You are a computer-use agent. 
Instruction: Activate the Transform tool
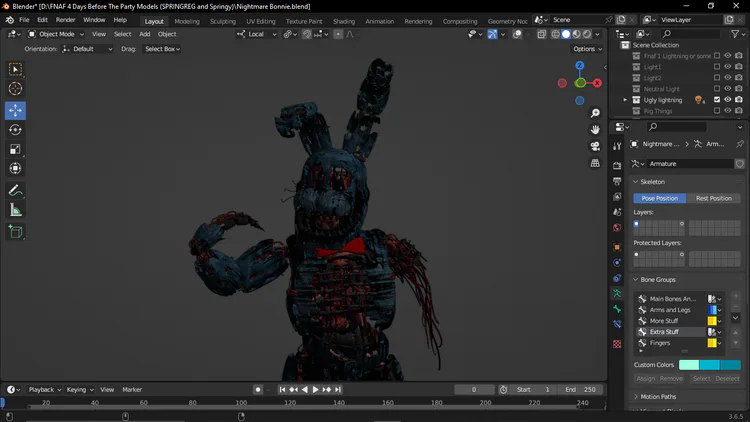click(15, 168)
